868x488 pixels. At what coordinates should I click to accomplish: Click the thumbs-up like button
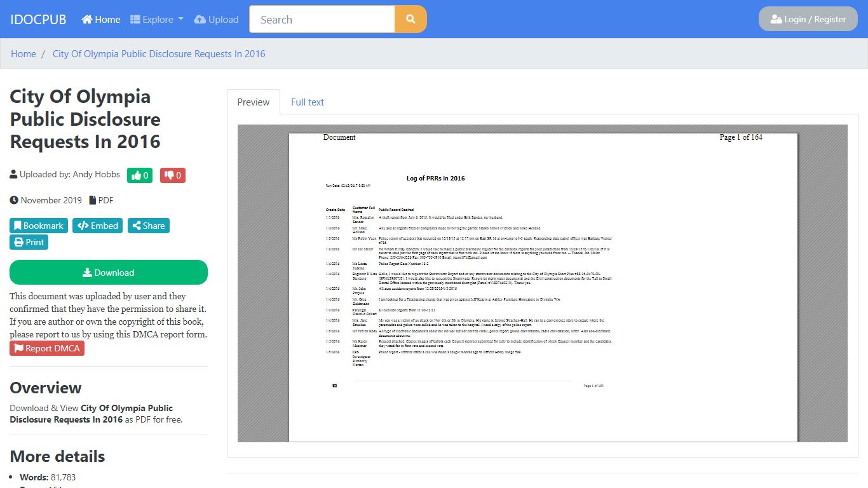[140, 175]
